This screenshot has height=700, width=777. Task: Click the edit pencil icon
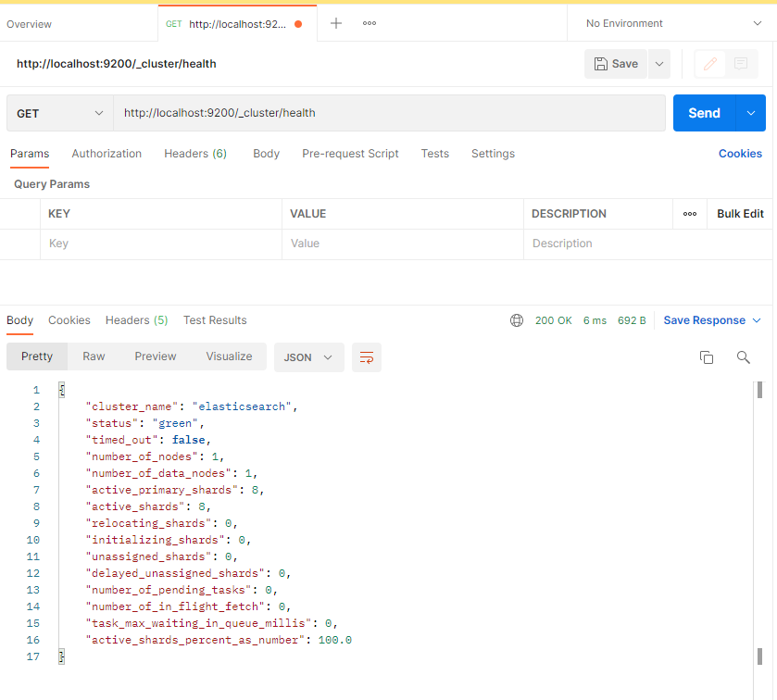710,64
